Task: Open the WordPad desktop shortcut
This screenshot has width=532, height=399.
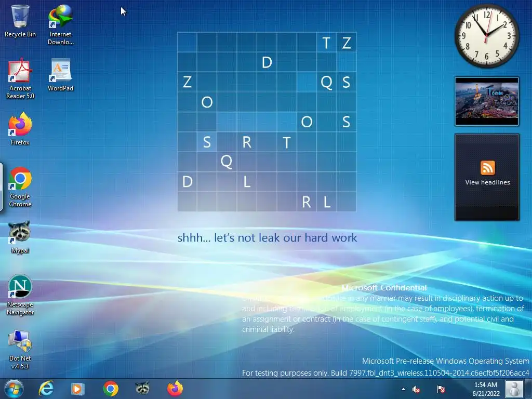Action: [60, 75]
